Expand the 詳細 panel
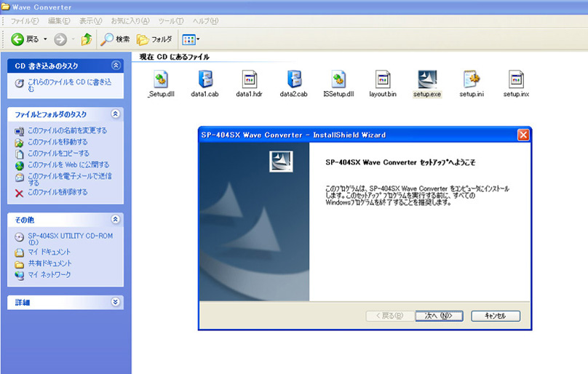Image resolution: width=588 pixels, height=374 pixels. coord(116,301)
